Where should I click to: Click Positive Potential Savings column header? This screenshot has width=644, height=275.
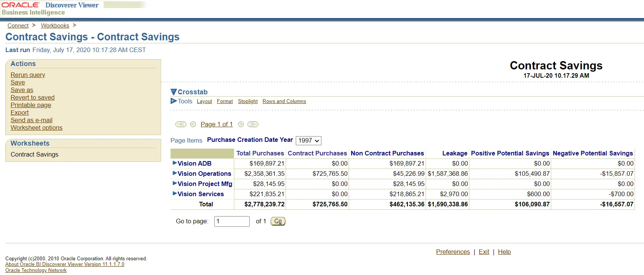510,153
